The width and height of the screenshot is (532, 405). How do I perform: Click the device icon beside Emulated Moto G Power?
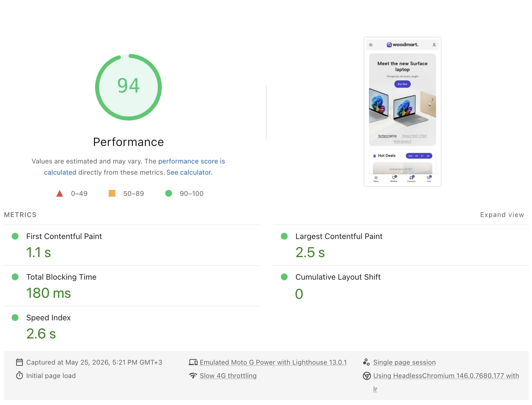[193, 362]
